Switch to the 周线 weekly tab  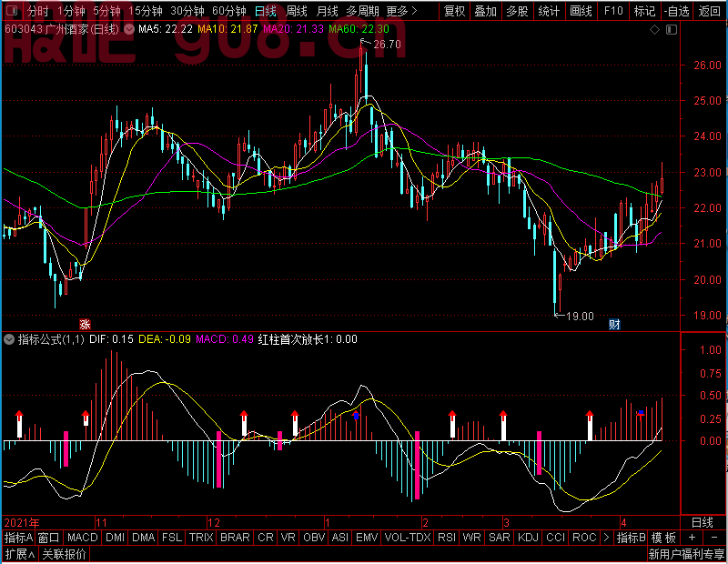297,11
